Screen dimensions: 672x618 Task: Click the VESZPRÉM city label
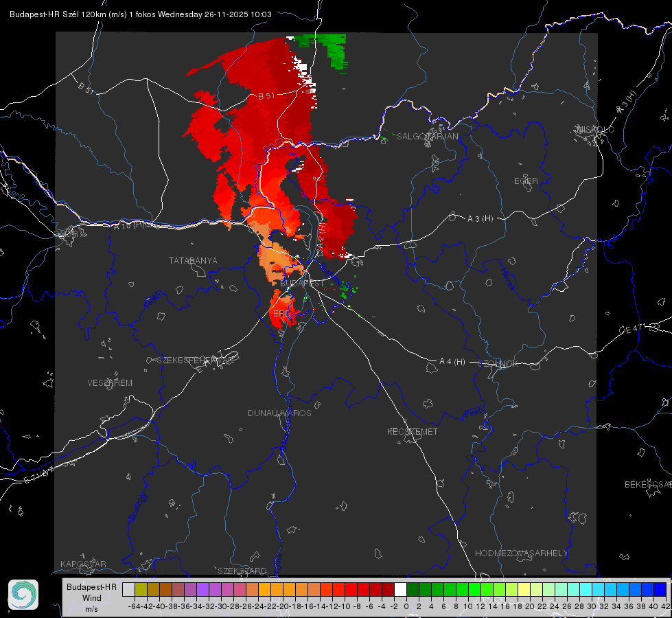[x=110, y=383]
